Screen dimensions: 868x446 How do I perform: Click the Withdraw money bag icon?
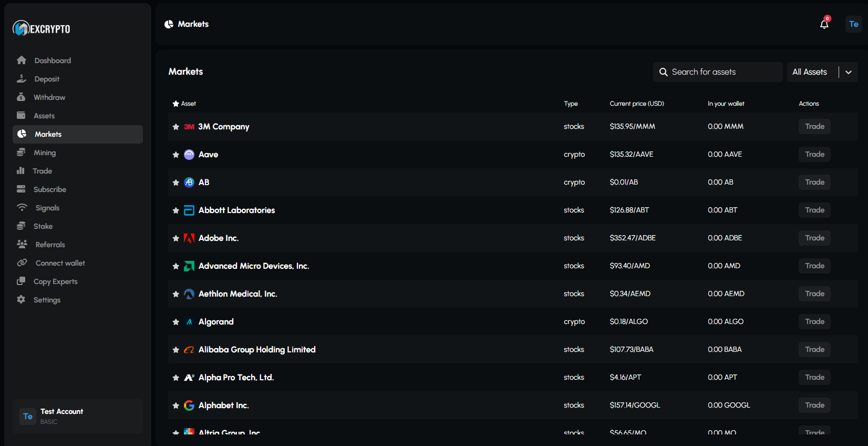pyautogui.click(x=21, y=97)
